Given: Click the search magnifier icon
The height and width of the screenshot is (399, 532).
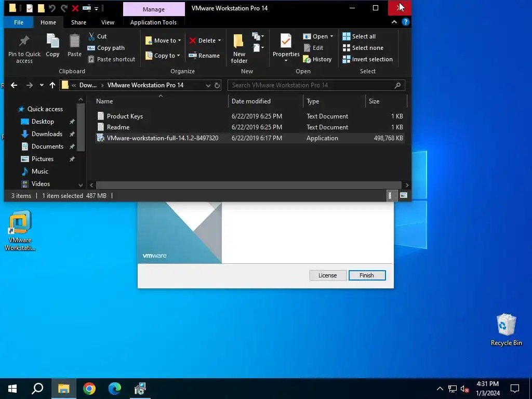Looking at the screenshot, I should coord(397,85).
